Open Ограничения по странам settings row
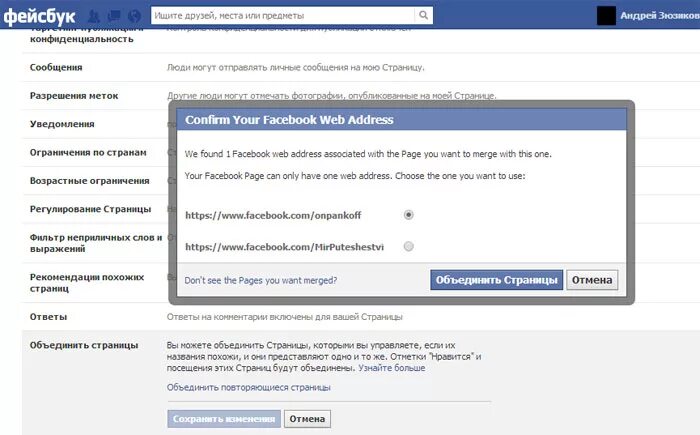 [x=88, y=152]
